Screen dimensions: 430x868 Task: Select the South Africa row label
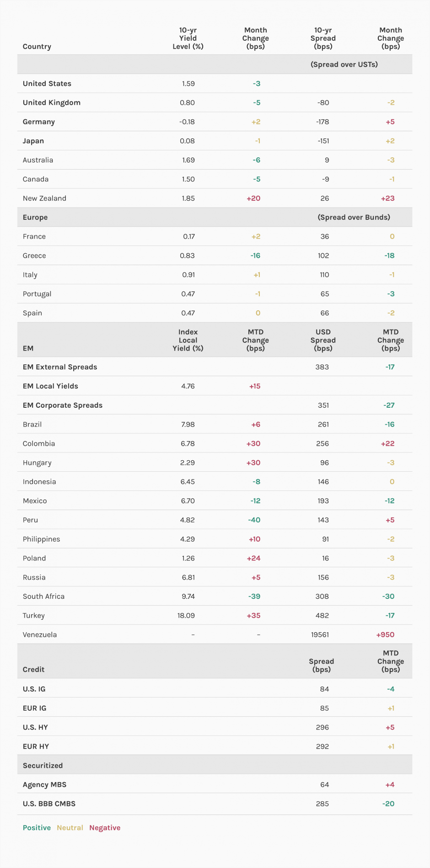coord(43,596)
